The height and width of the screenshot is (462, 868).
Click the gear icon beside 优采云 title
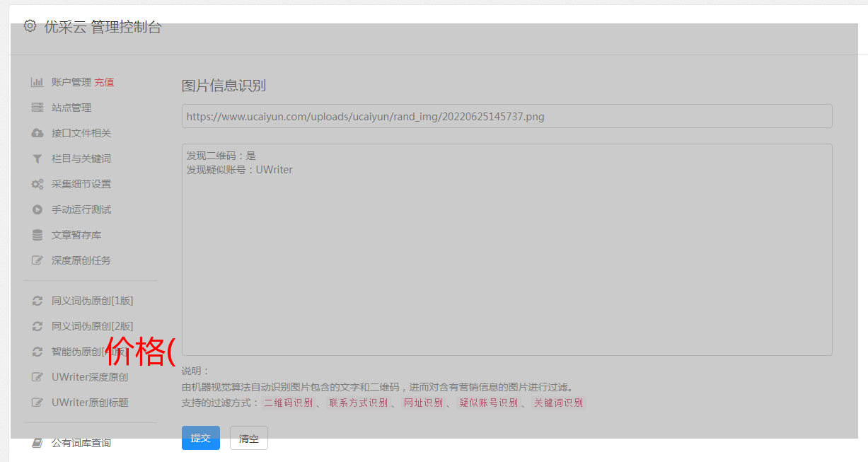point(30,26)
